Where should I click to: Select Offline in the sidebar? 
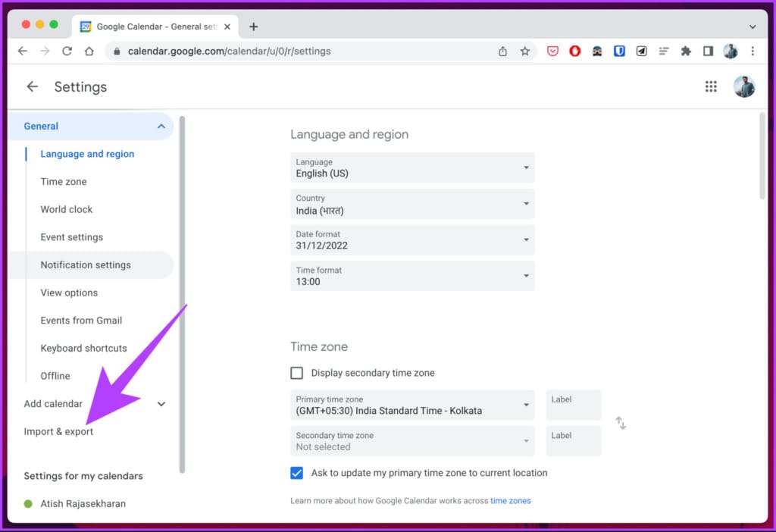click(x=55, y=376)
